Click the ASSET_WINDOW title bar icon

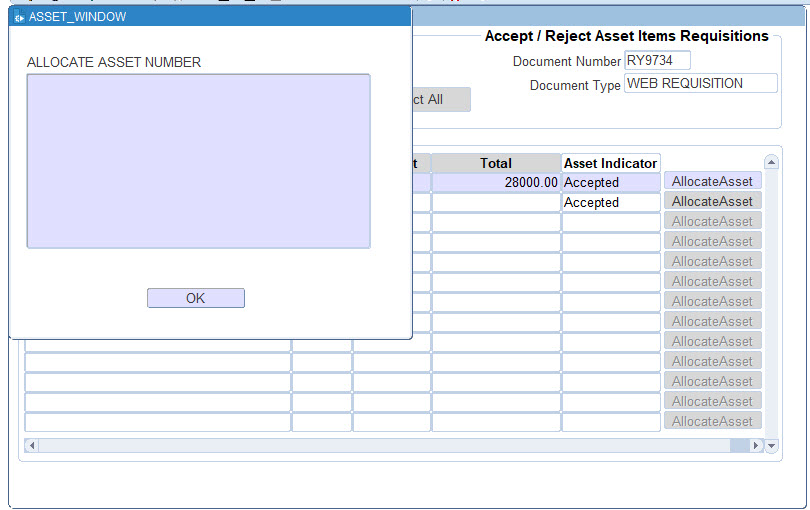(x=19, y=17)
